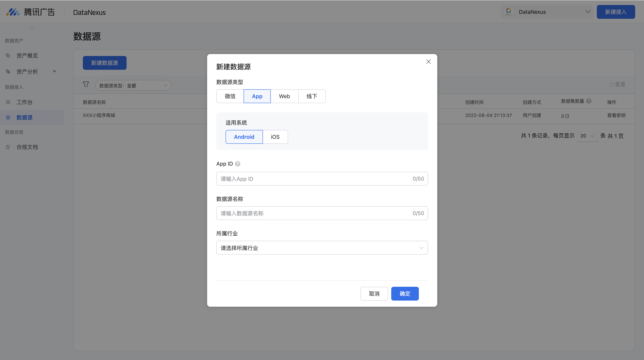
Task: Open the 所属行业 industry dropdown
Action: pos(322,248)
